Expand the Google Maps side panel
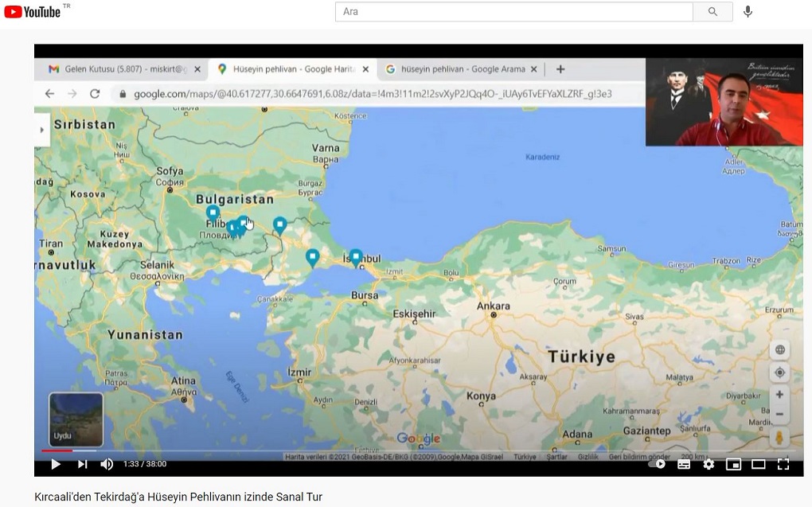 42,130
